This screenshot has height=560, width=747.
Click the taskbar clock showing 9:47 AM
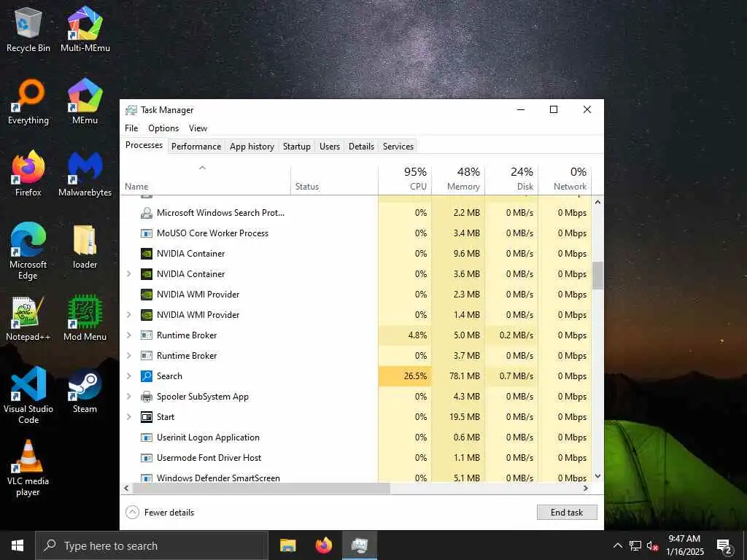(x=684, y=545)
